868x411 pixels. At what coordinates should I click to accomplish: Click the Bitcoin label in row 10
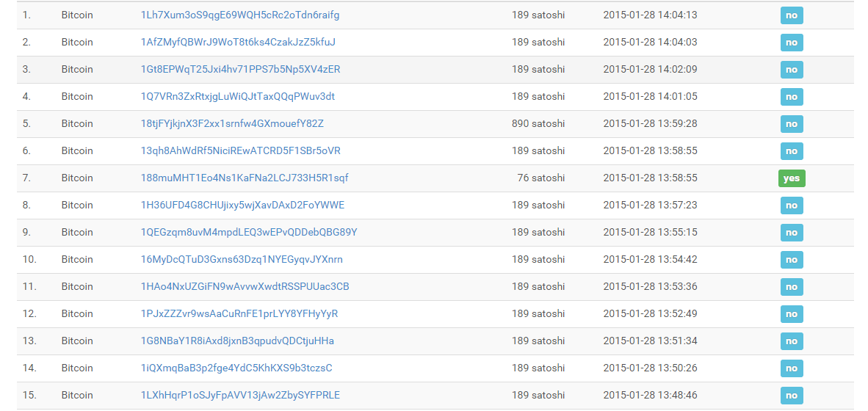click(x=77, y=259)
